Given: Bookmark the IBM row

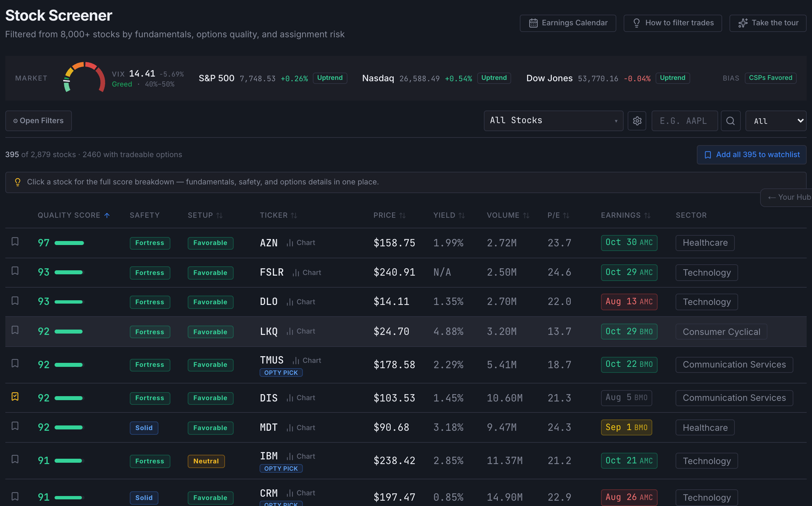Looking at the screenshot, I should (15, 459).
